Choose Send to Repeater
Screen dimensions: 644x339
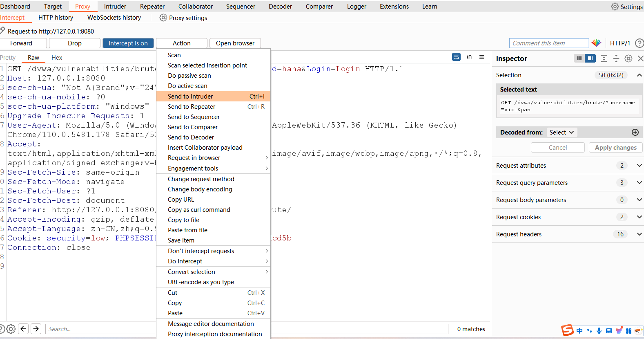(213, 106)
